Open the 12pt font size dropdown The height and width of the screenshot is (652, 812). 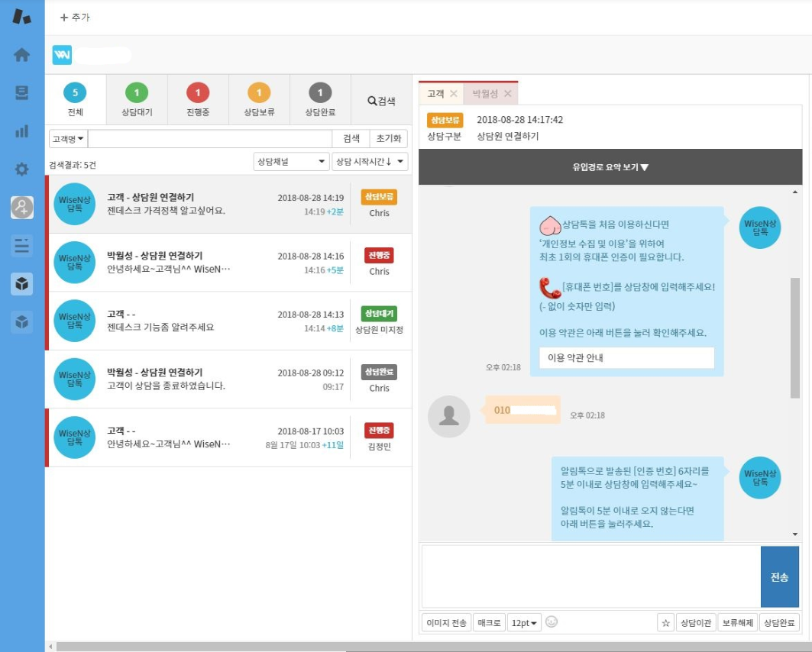522,622
